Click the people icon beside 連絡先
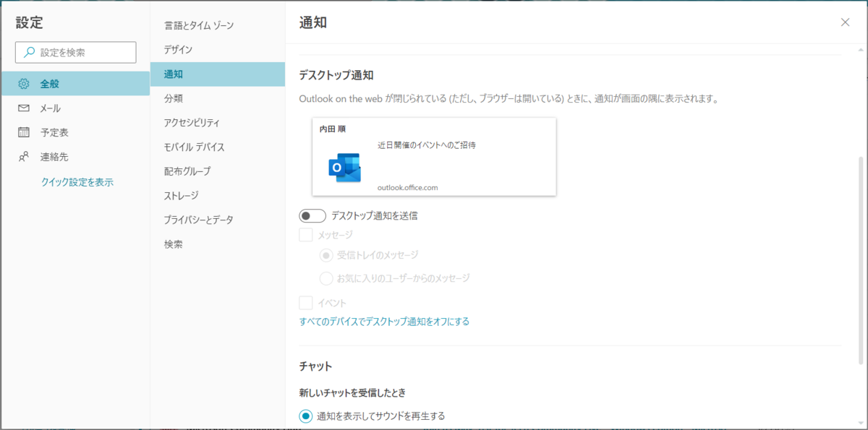The width and height of the screenshot is (868, 430). [24, 157]
